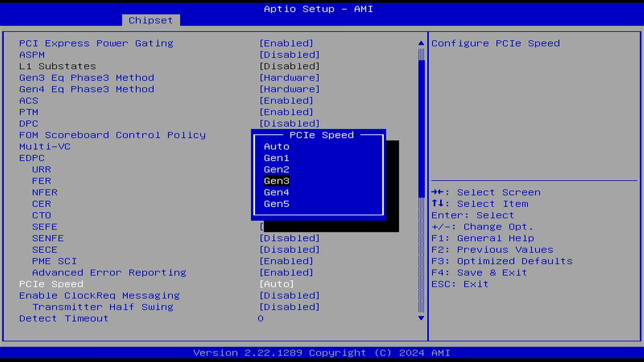This screenshot has height=362, width=644.
Task: Select Advanced Error Reporting option
Action: tap(109, 272)
